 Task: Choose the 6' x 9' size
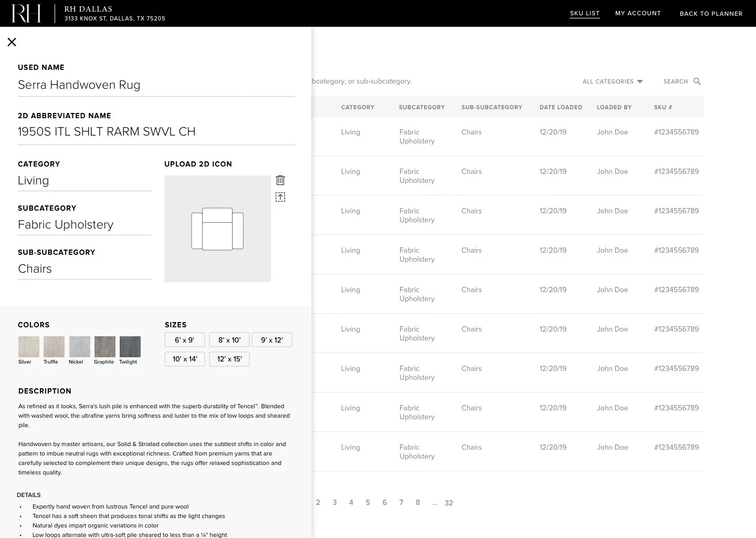coord(185,340)
